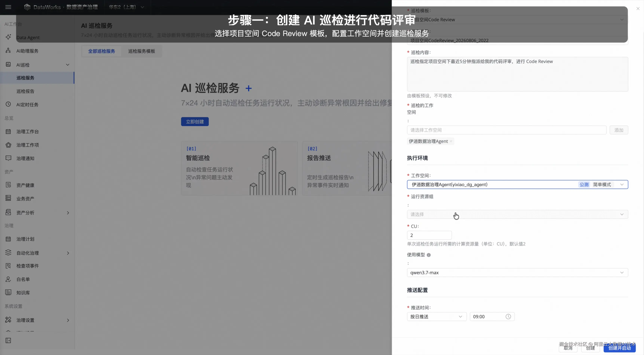Click the AI巡检 chart icon
Image resolution: width=644 pixels, height=355 pixels.
coord(8,64)
